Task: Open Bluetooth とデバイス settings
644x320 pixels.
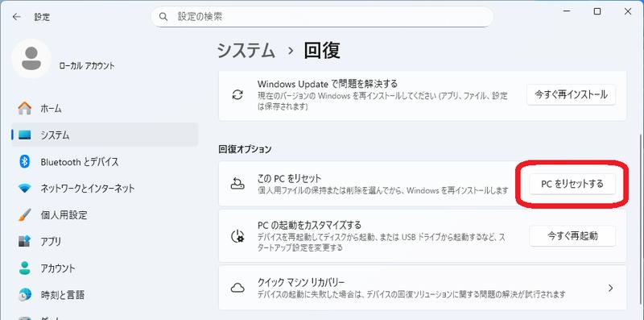Action: [x=105, y=162]
